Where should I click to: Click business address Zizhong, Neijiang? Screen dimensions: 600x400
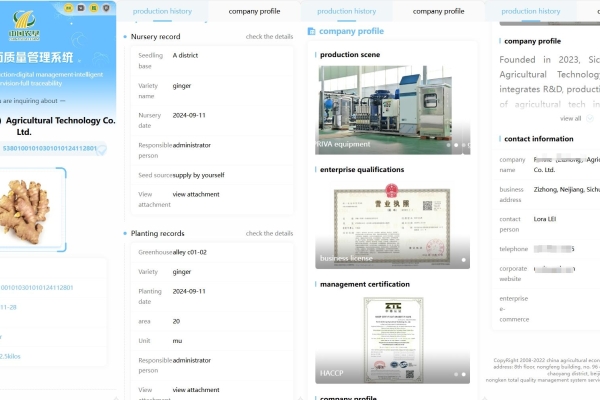click(566, 189)
